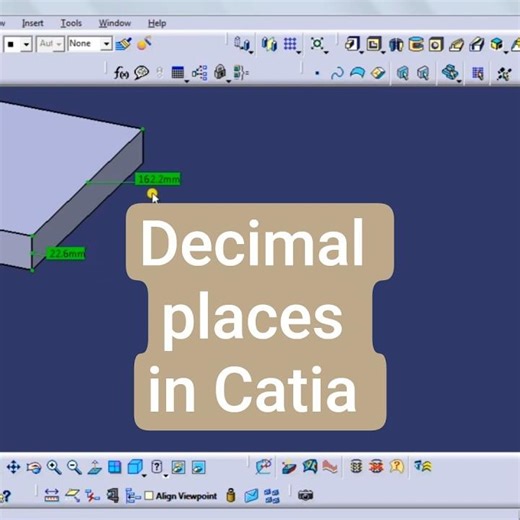Click the Capture camera icon
Image resolution: width=520 pixels, height=520 pixels.
click(x=305, y=495)
